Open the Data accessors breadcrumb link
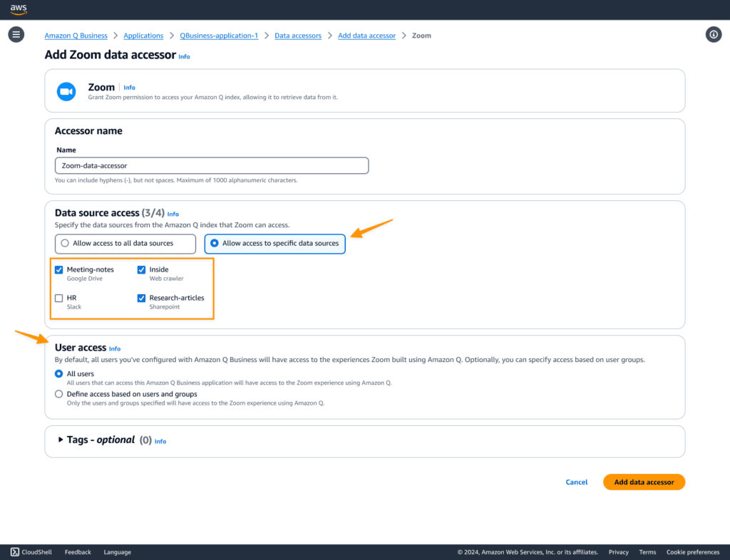730x560 pixels. pos(298,35)
